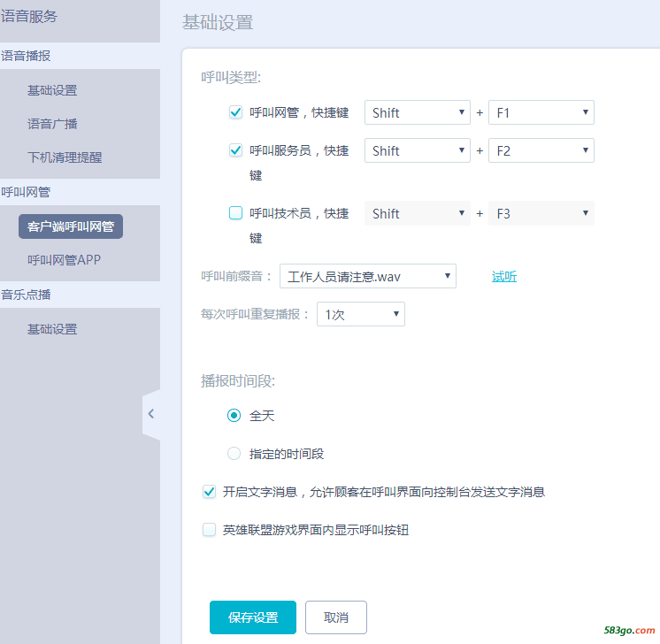Open the Shift modifier dropdown for 呼叫技术员
This screenshot has height=644, width=660.
tap(417, 213)
